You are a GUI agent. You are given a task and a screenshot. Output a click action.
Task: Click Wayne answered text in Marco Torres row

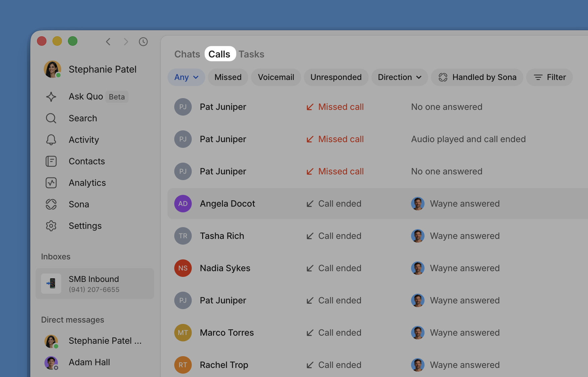point(465,333)
